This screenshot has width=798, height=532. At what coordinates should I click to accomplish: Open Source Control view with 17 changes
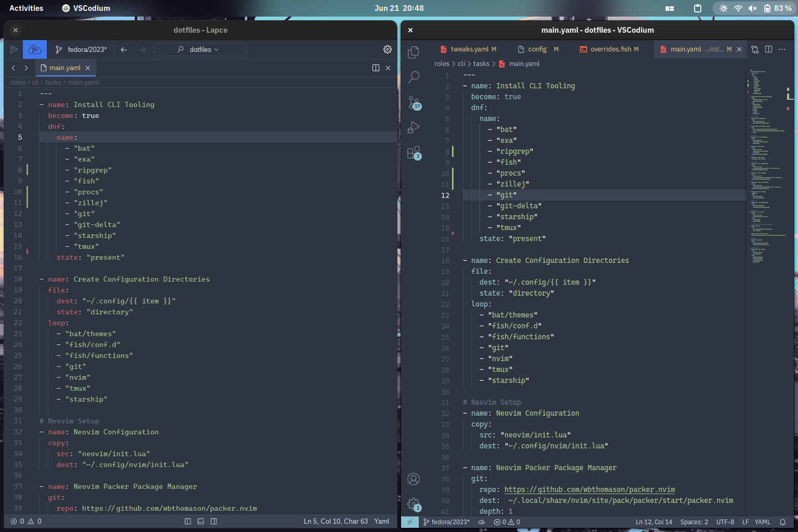414,102
